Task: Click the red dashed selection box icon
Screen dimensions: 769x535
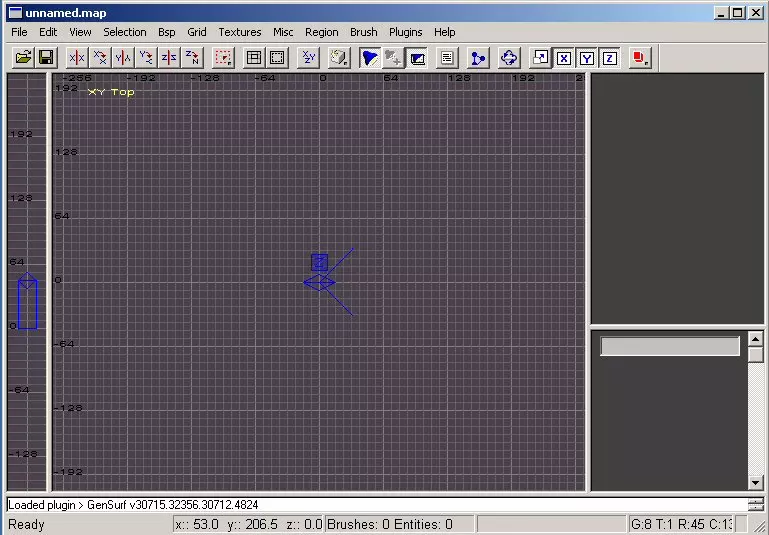Action: 223,58
